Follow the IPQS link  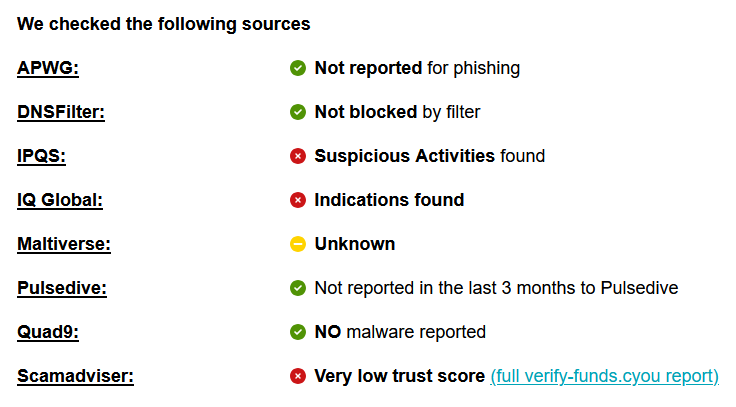41,156
